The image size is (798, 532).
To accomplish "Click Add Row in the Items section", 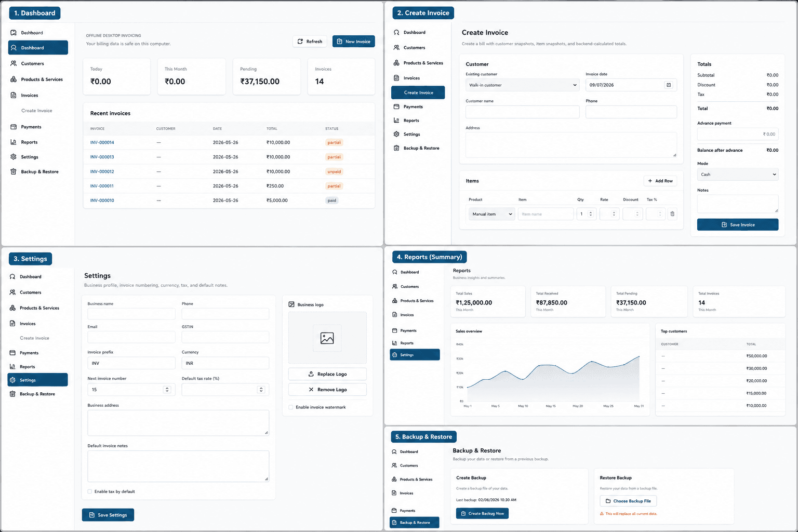I will tap(660, 181).
